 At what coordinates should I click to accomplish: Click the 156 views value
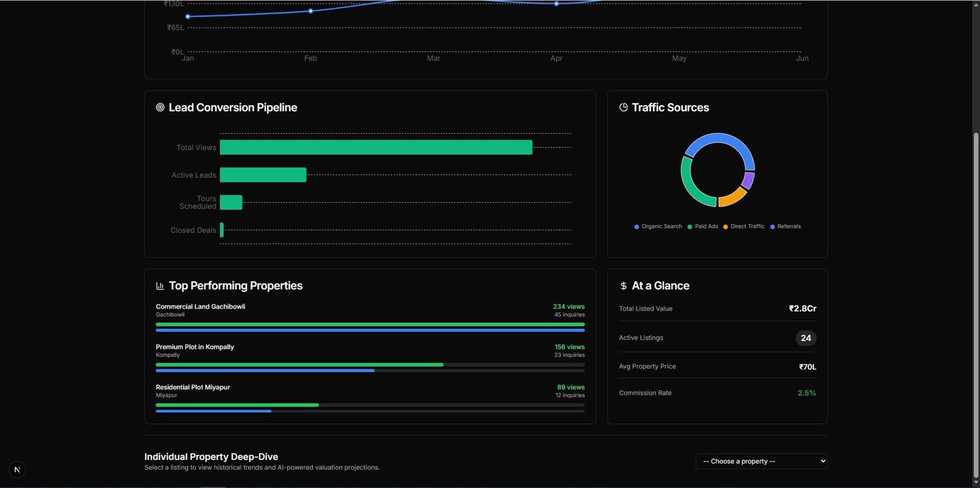570,347
